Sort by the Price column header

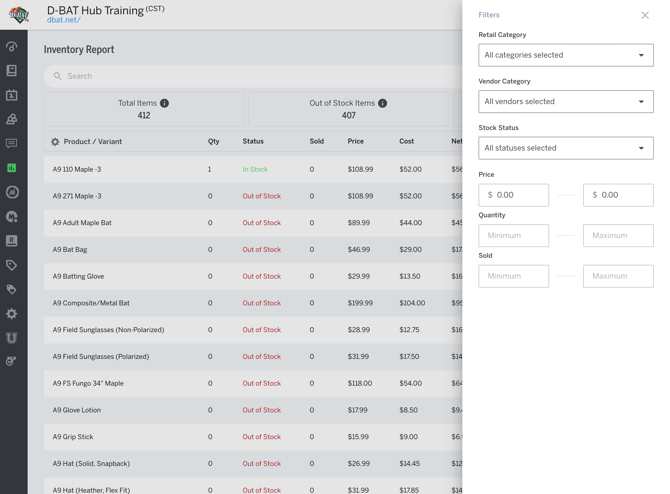click(x=355, y=142)
